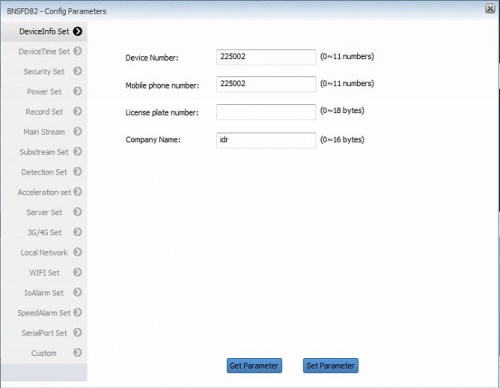Open Local Network settings
The height and width of the screenshot is (388, 500).
coord(44,253)
